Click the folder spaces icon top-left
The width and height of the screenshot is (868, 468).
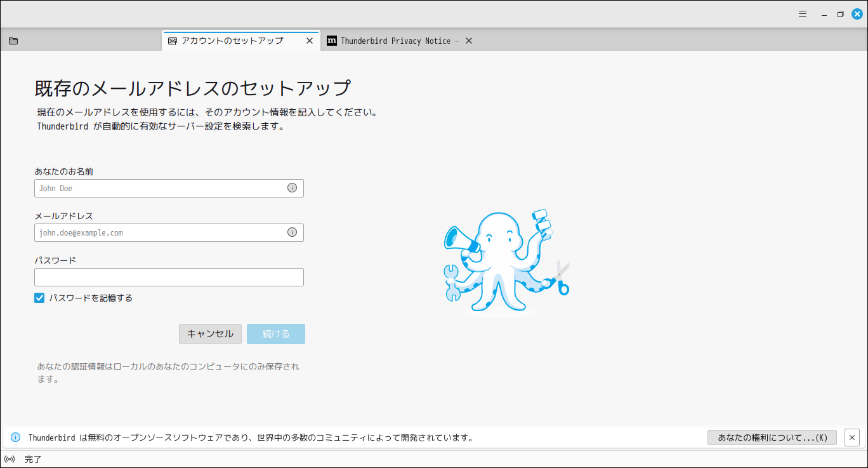click(13, 40)
